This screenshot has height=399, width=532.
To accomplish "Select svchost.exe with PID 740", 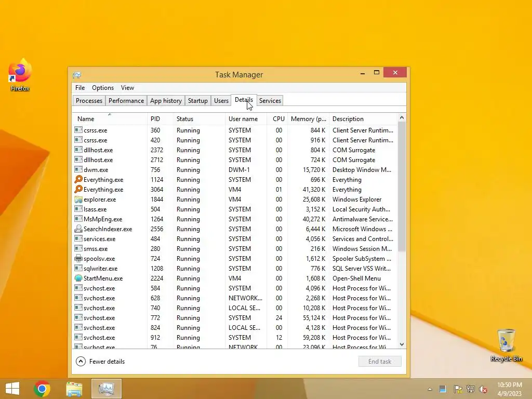I will click(235, 308).
